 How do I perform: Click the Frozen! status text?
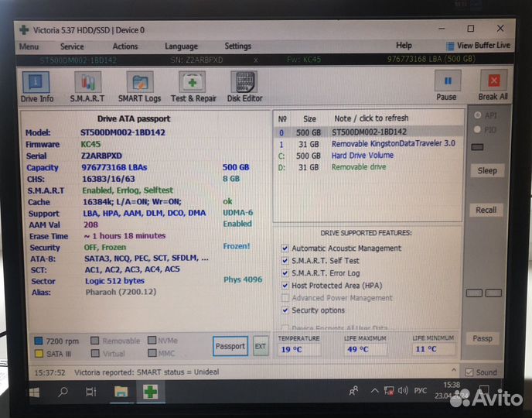[237, 246]
